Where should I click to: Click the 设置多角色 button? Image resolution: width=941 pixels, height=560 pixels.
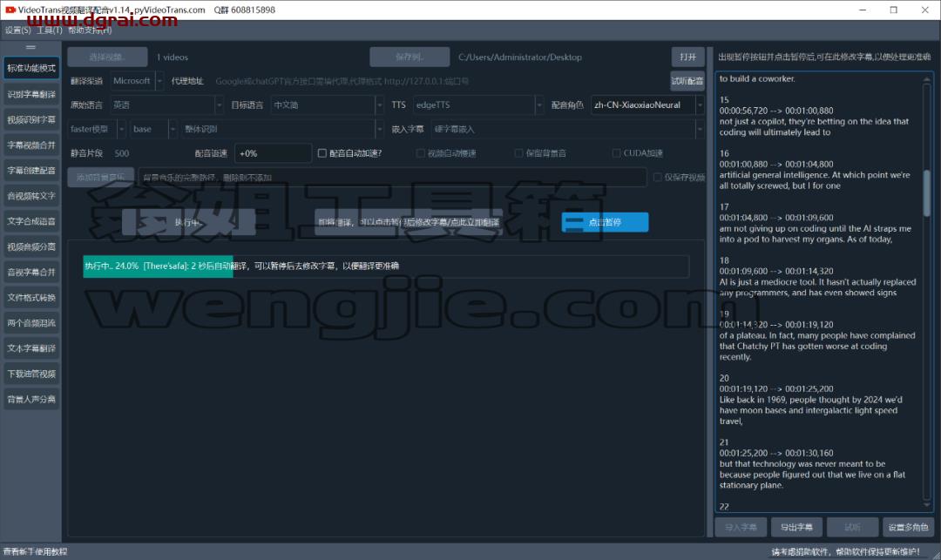click(x=908, y=527)
